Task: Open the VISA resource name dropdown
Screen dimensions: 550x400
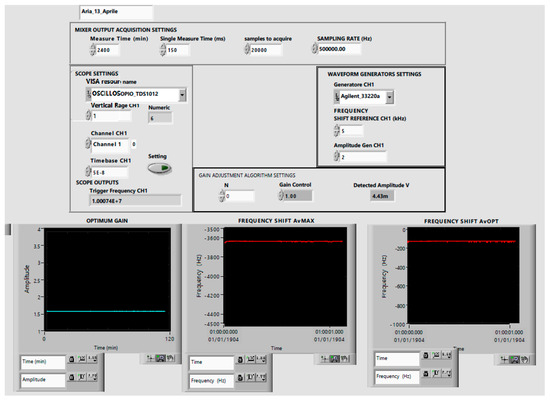Action: (x=182, y=94)
